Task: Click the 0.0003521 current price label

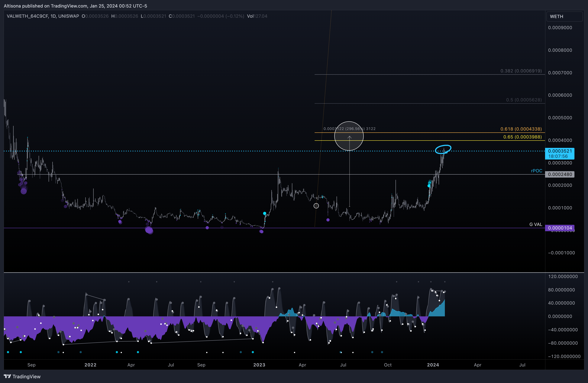Action: tap(560, 154)
